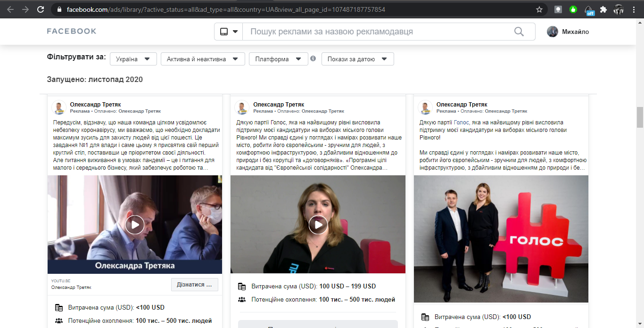Click the Голос link in the third ad text

click(462, 123)
